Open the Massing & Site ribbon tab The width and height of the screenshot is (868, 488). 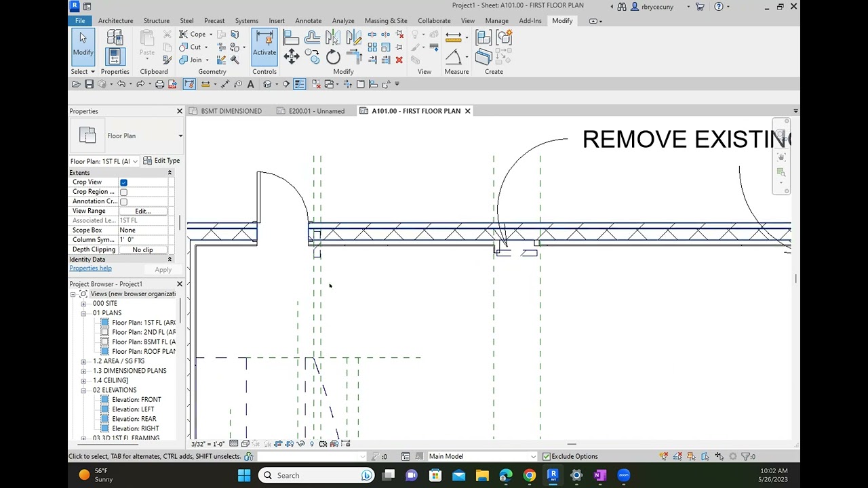[x=386, y=21]
